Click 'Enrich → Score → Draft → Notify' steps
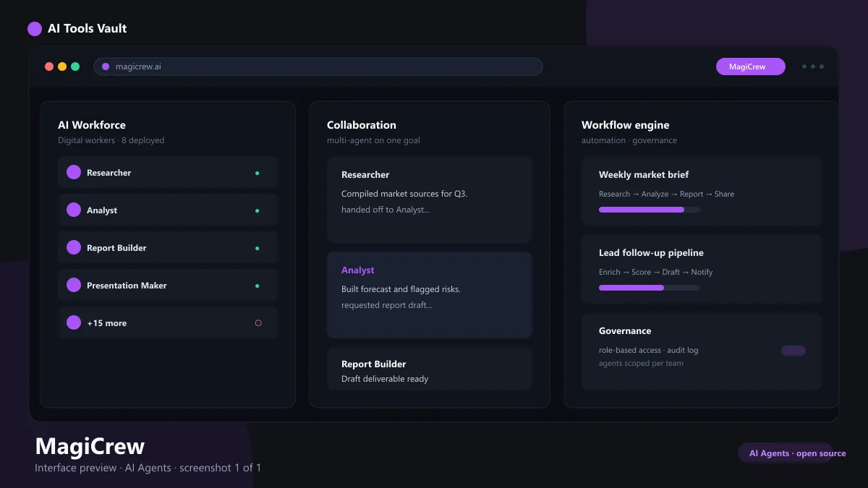 (x=656, y=272)
